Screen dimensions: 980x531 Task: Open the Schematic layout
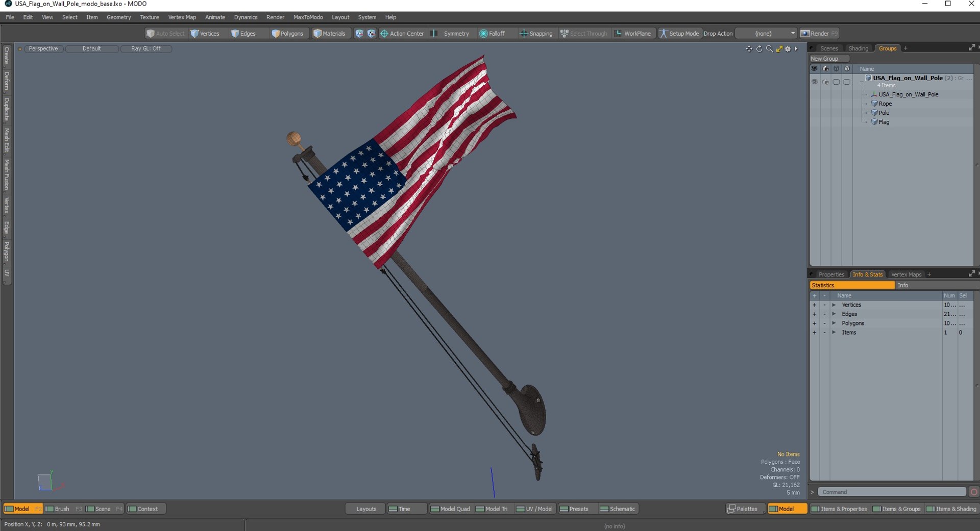pyautogui.click(x=619, y=509)
